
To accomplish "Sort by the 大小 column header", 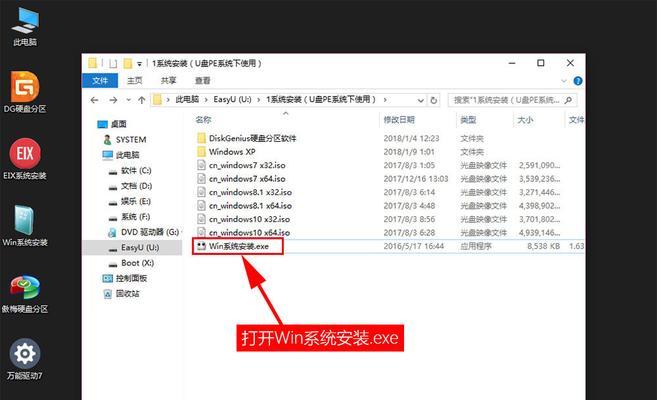I will 525,120.
